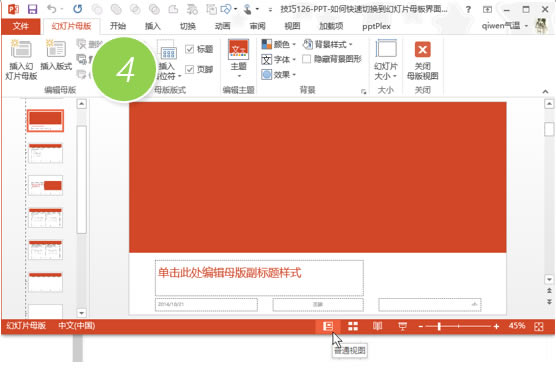Viewport: 556px width, 374px height.
Task: Open the pptPlex tab
Action: 376,26
